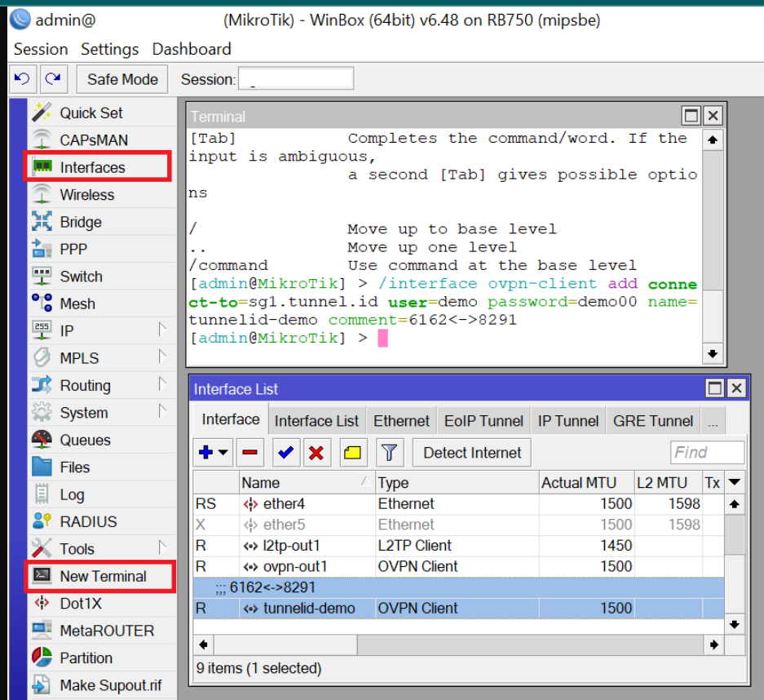Screen dimensions: 764x700
Task: Click the red minus Remove button
Action: [250, 452]
